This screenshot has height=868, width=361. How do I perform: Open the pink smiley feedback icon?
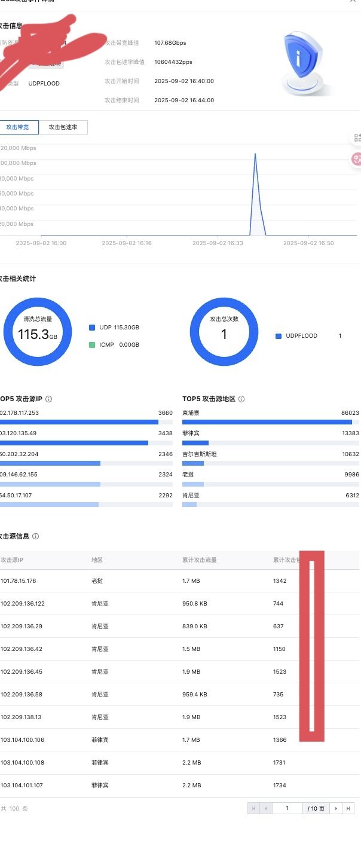click(x=357, y=158)
